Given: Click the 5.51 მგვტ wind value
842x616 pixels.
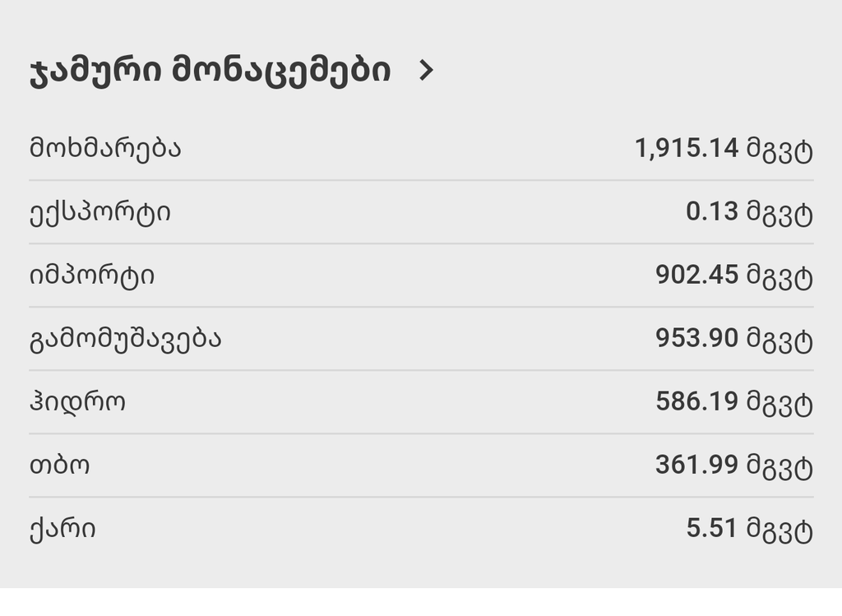Looking at the screenshot, I should [750, 529].
